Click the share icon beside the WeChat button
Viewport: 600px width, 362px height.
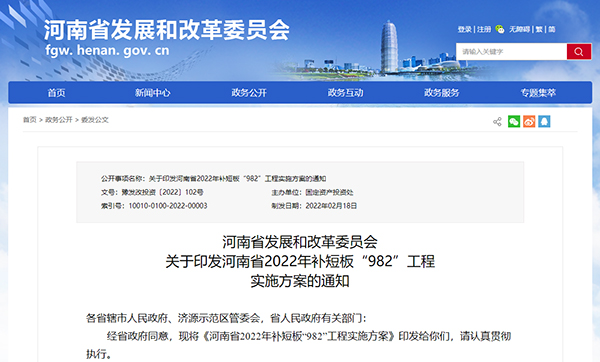tap(497, 122)
